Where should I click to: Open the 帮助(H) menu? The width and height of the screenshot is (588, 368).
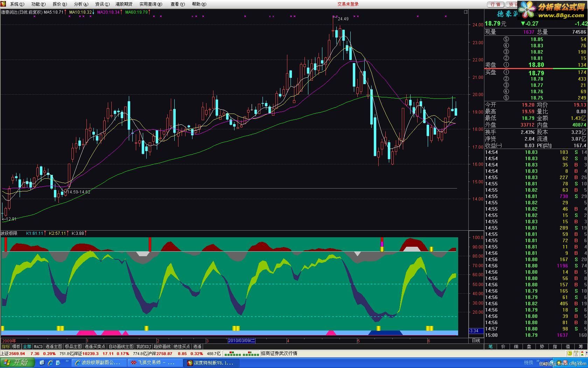pos(199,4)
